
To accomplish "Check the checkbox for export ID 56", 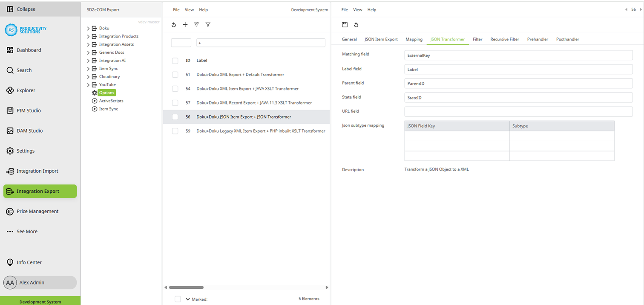I will point(175,116).
